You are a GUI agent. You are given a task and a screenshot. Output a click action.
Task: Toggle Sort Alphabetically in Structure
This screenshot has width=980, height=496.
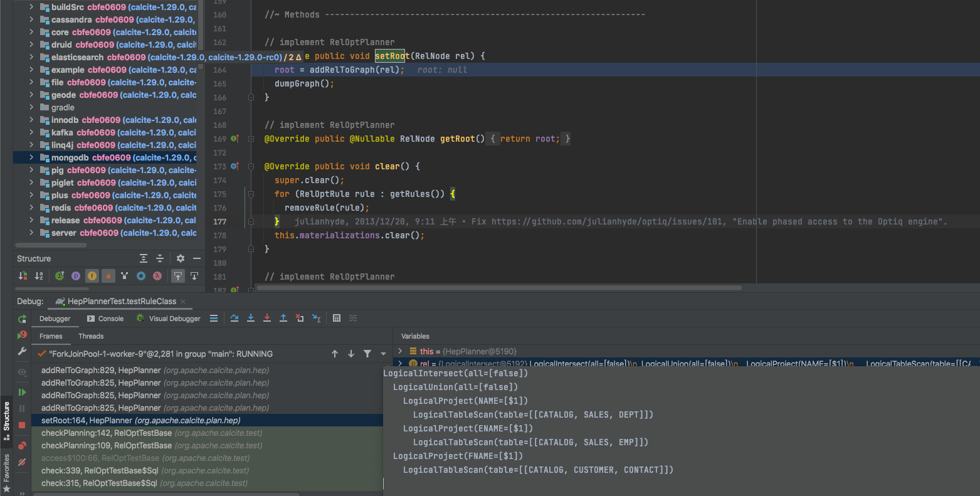tap(39, 276)
